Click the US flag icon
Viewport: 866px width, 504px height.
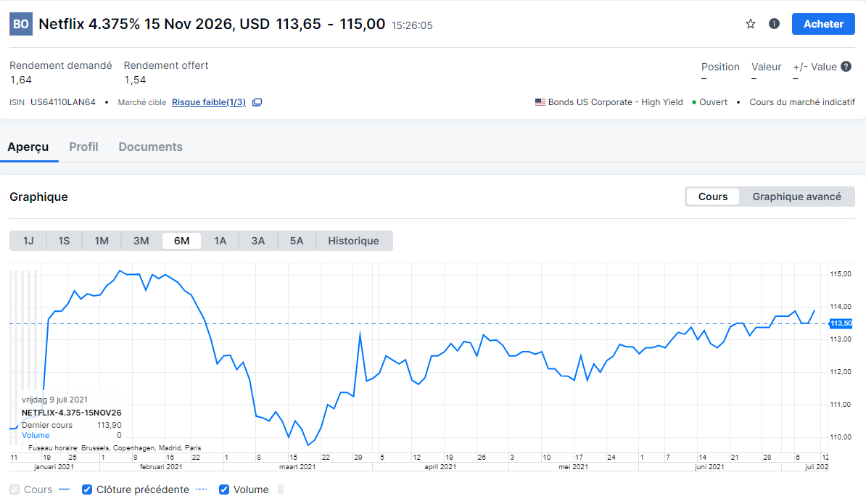click(540, 102)
